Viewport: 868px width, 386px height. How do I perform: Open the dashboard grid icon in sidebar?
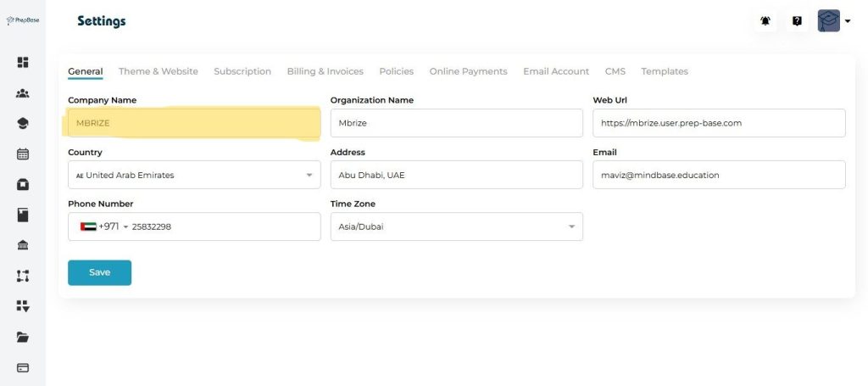(23, 62)
